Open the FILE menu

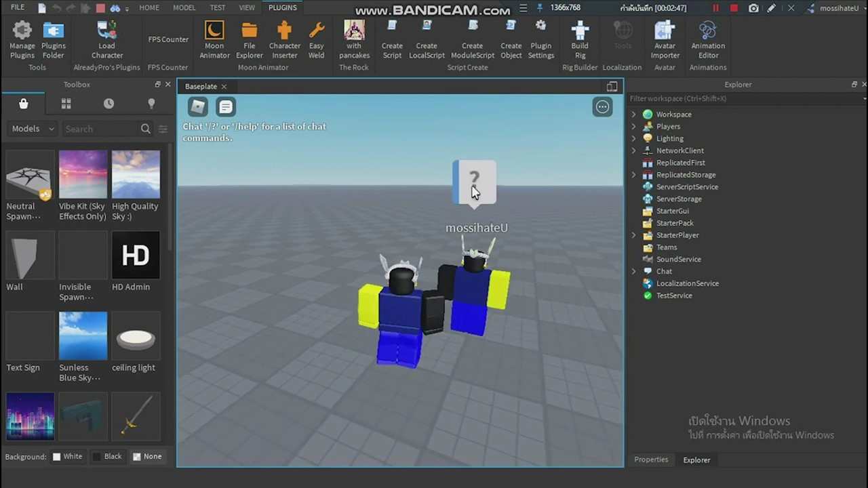pos(18,7)
